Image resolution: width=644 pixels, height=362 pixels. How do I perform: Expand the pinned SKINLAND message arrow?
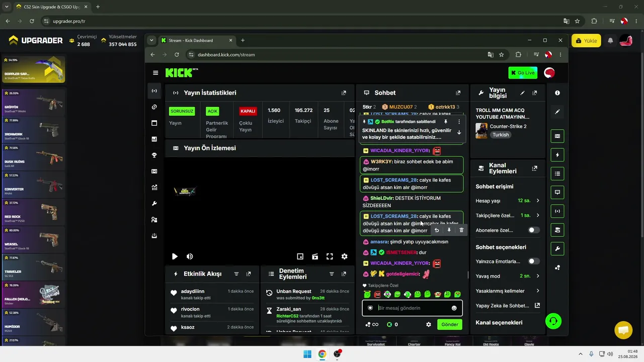tap(459, 133)
